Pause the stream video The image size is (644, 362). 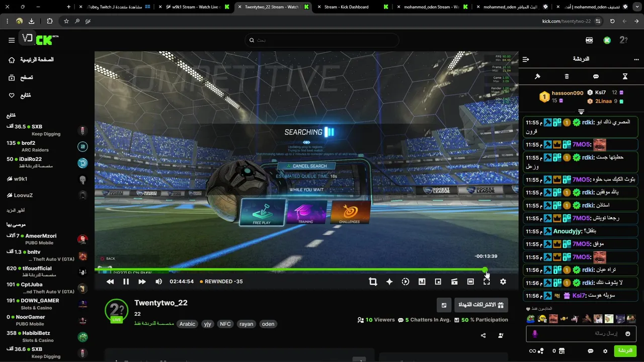(126, 282)
